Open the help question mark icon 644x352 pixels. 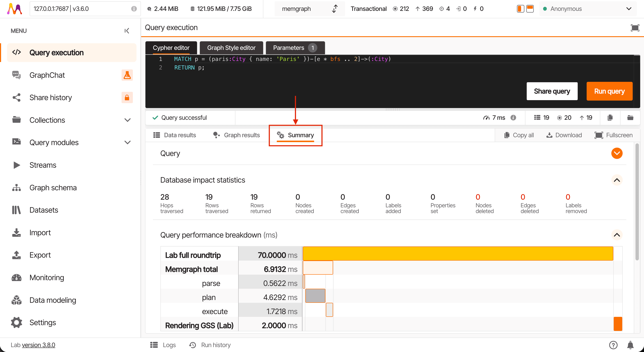(613, 345)
